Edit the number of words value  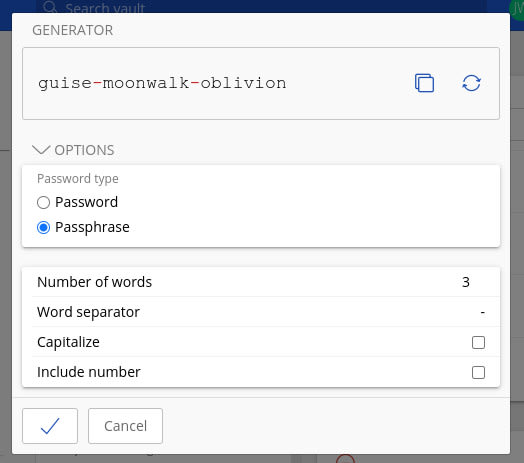coord(466,282)
